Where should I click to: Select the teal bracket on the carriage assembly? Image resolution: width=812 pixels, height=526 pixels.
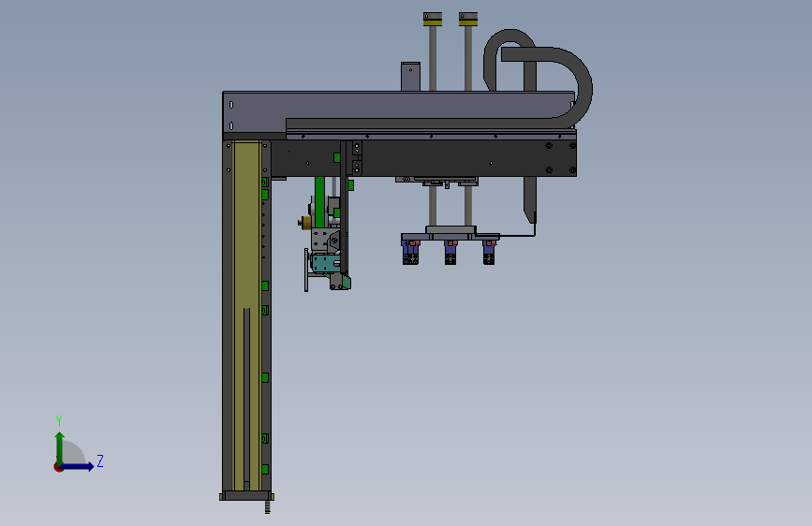[x=325, y=263]
